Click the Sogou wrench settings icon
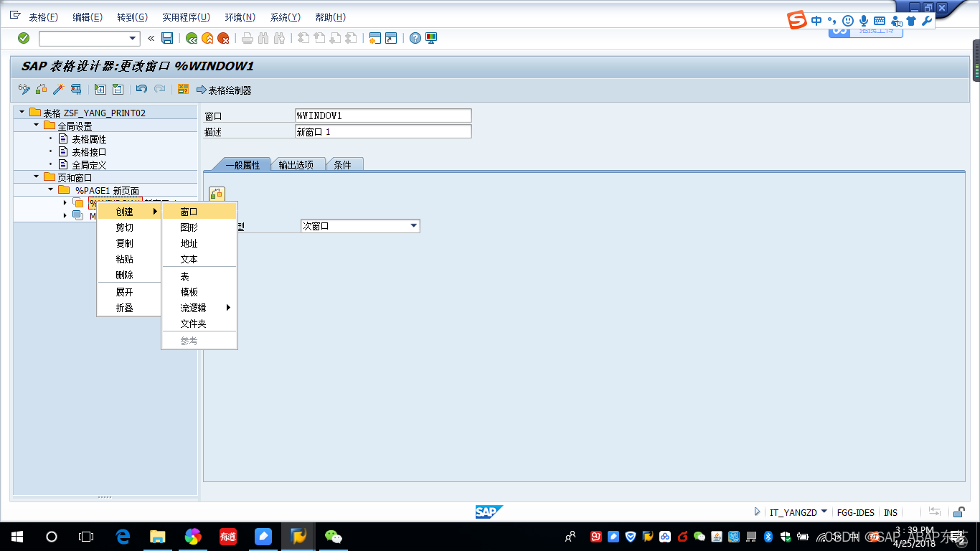 click(x=926, y=21)
